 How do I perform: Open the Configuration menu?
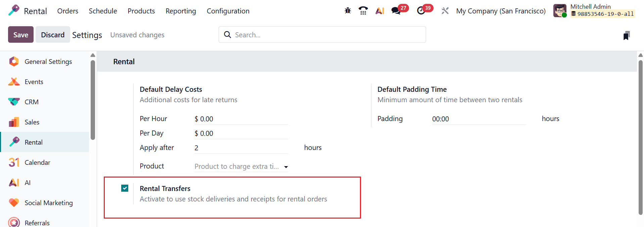point(228,10)
